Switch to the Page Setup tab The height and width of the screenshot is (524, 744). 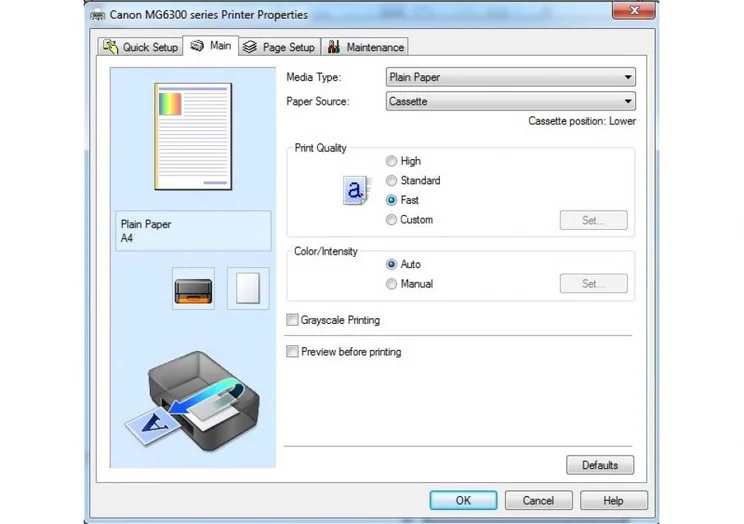[x=279, y=47]
